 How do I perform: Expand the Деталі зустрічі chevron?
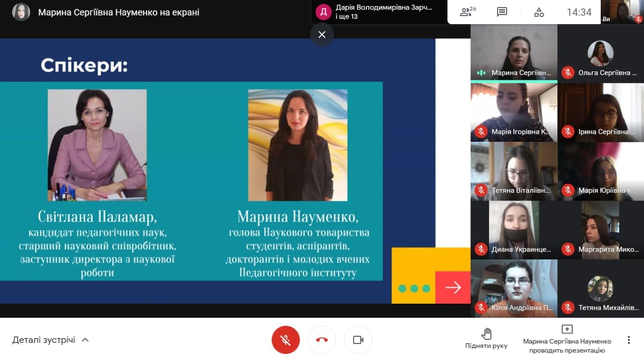tap(86, 340)
